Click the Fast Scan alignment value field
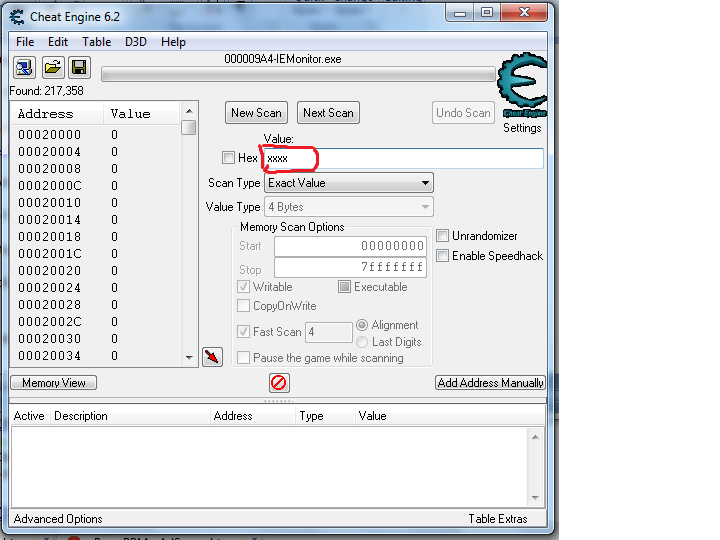 [x=329, y=332]
